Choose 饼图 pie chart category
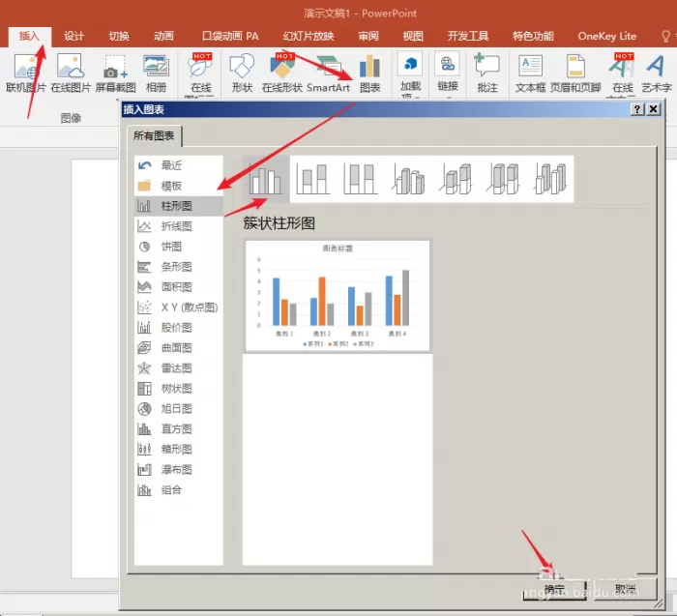The image size is (677, 616). (x=179, y=247)
